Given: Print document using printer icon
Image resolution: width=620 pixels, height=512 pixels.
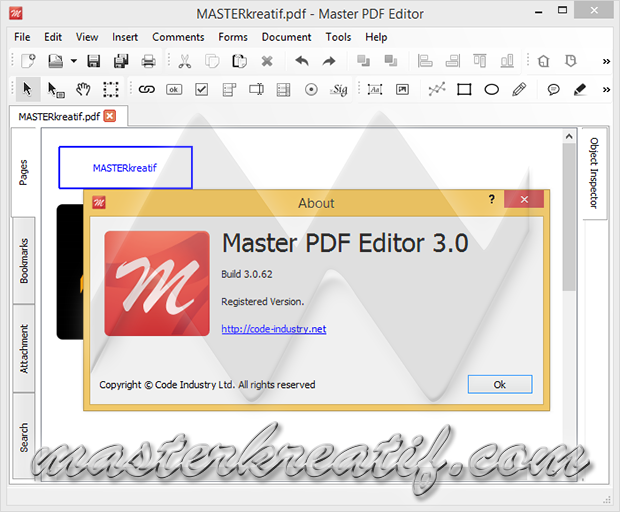Looking at the screenshot, I should (148, 61).
